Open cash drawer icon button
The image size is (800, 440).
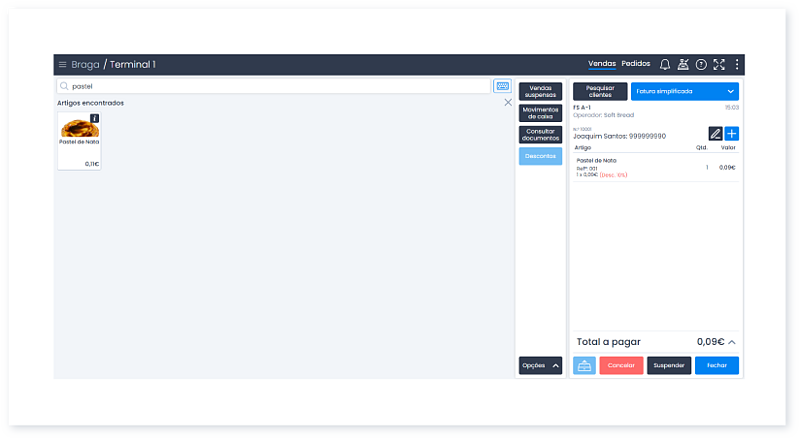[584, 366]
